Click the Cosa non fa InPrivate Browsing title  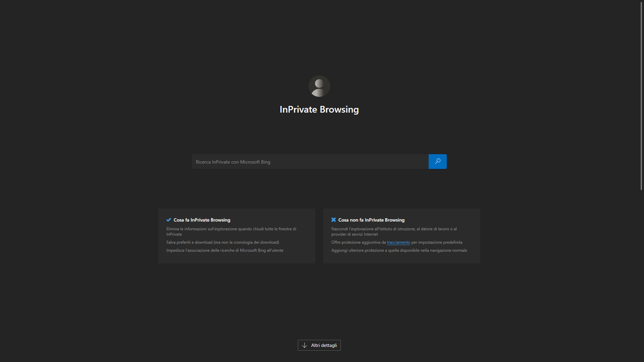coord(371,220)
